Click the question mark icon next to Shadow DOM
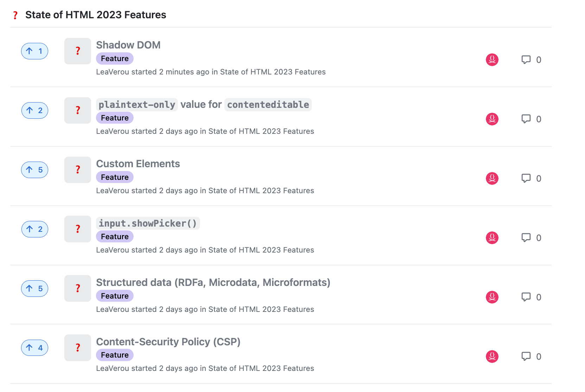Screen dimensions: 585x392 (77, 51)
